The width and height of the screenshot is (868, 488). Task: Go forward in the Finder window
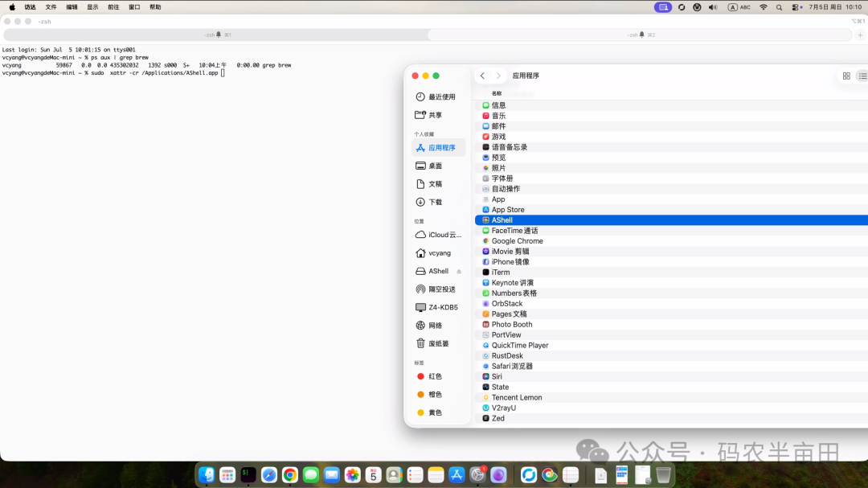pos(498,76)
